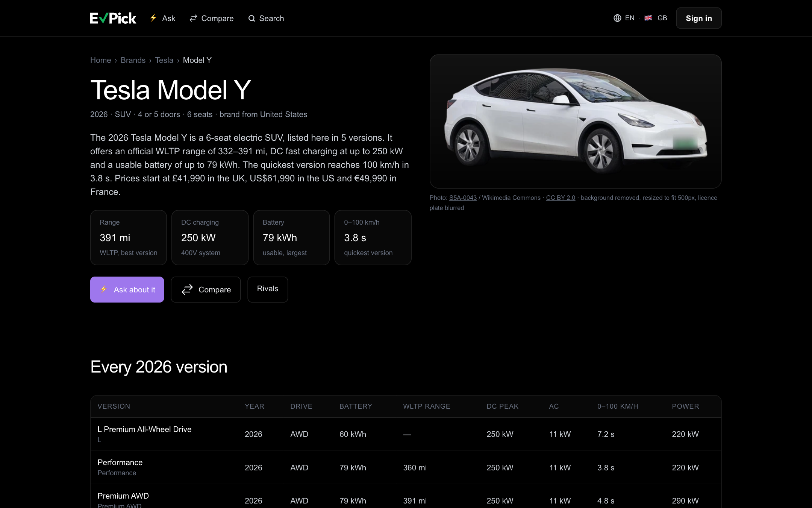Click the POWER column header
Screen dimensions: 812x508
tap(685, 406)
